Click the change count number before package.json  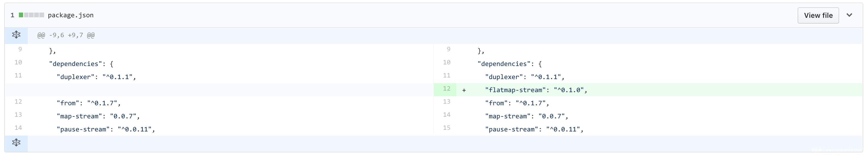(x=12, y=15)
